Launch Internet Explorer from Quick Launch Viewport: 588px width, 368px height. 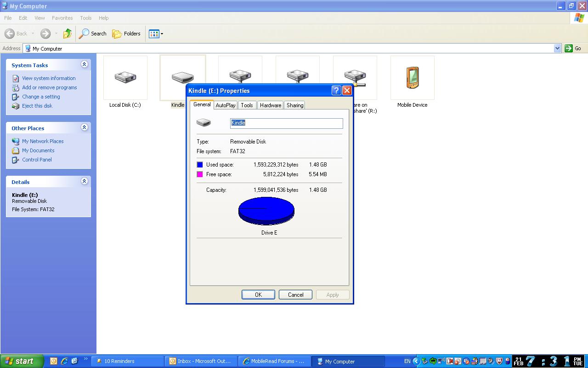64,361
